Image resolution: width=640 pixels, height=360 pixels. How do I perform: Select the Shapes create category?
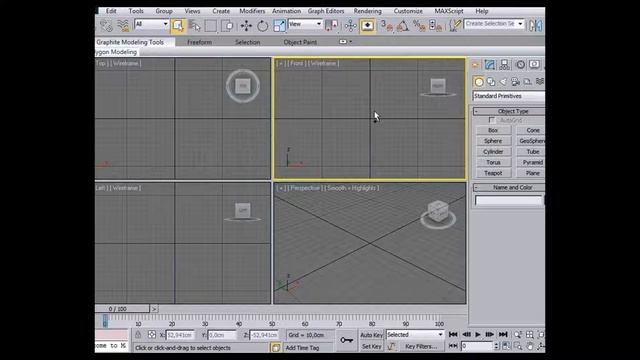tap(491, 82)
